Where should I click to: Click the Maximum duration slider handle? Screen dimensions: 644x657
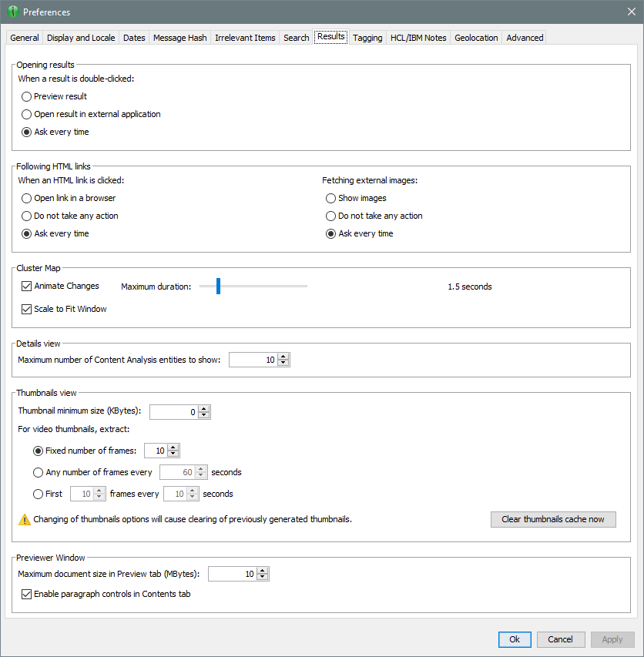pos(218,287)
